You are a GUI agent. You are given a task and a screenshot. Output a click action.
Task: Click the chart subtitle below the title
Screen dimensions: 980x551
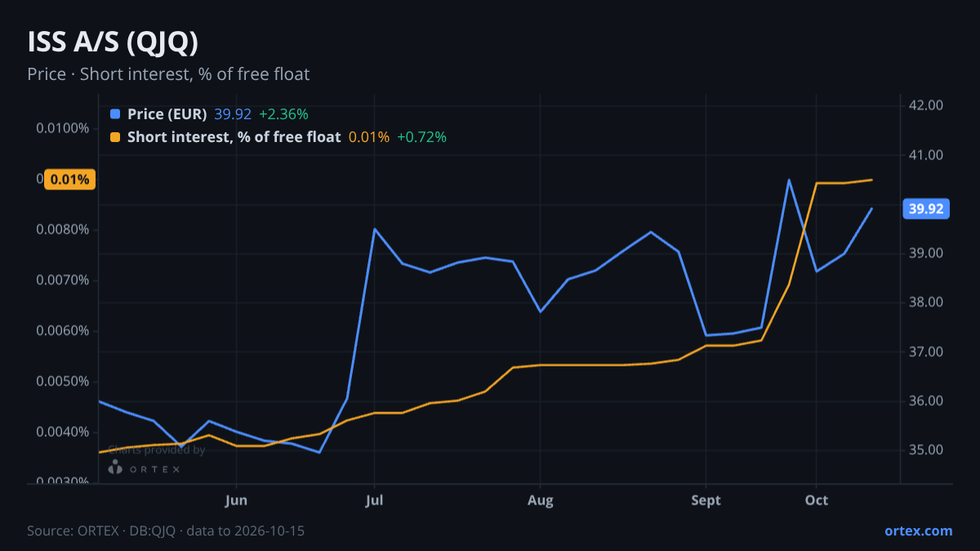168,74
